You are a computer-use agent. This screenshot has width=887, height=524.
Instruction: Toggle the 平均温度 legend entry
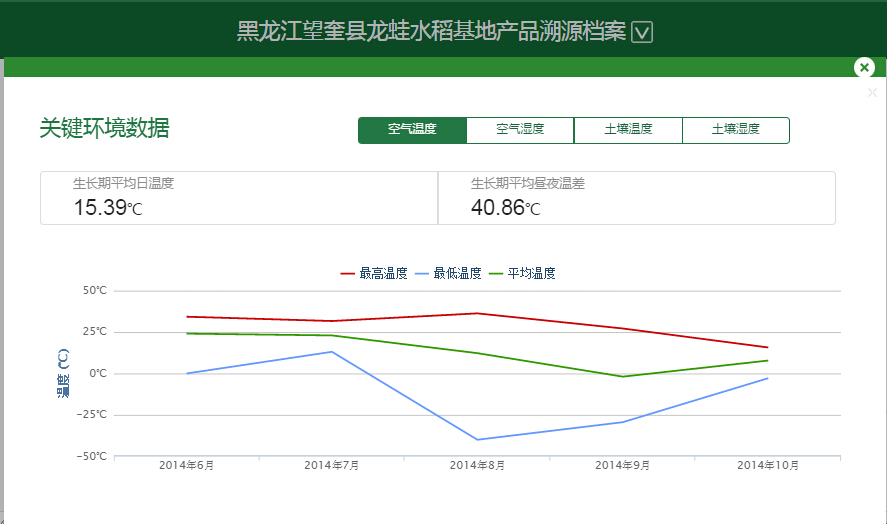[x=531, y=273]
